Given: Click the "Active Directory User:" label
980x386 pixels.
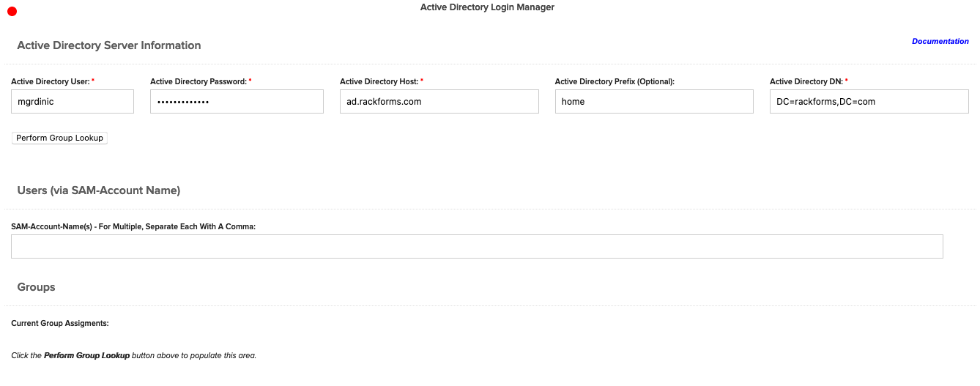Looking at the screenshot, I should (x=51, y=81).
